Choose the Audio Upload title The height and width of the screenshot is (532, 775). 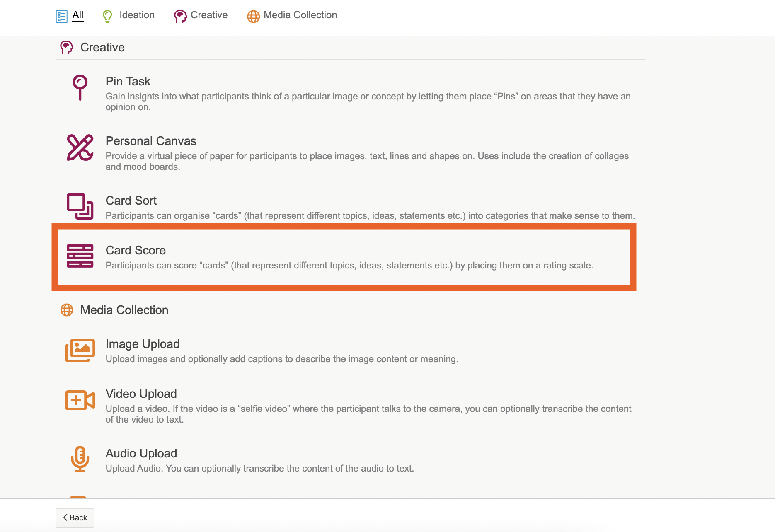coord(141,453)
